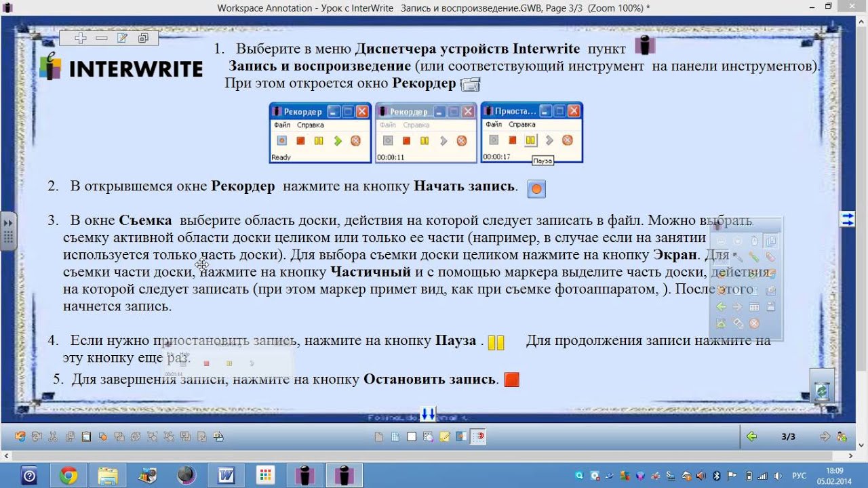Image resolution: width=868 pixels, height=488 pixels.
Task: Click the РУС language indicator
Action: pos(800,476)
